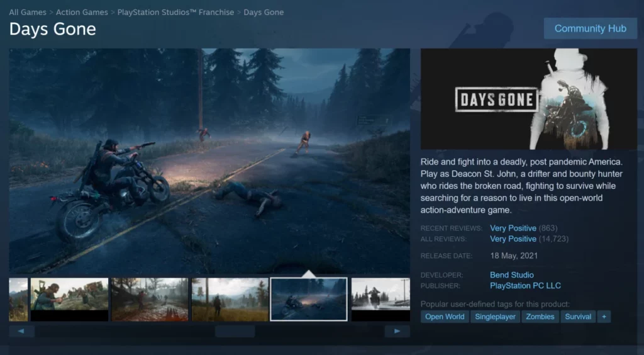
Task: Click the RELEASE DATE label
Action: pyautogui.click(x=447, y=256)
